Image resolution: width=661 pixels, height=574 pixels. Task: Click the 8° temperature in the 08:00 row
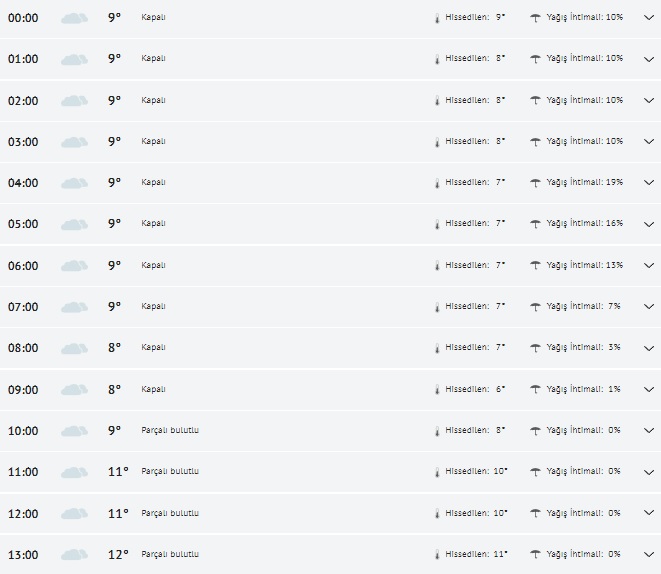point(114,348)
